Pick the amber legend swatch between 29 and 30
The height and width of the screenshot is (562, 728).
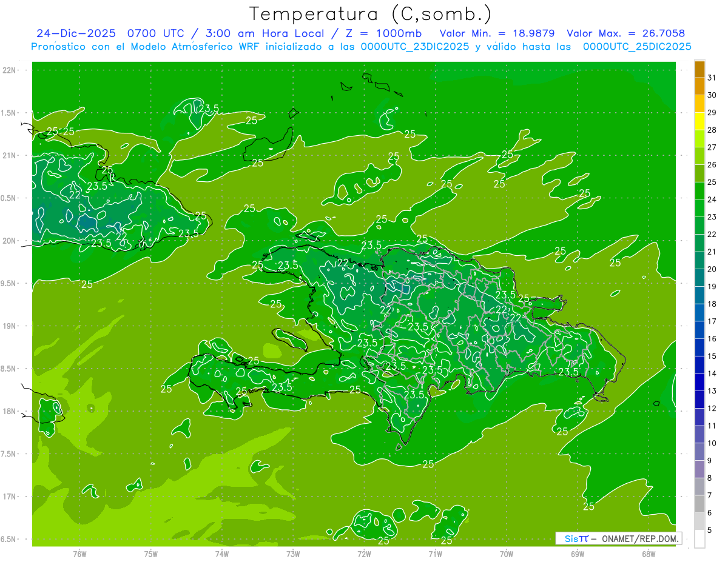click(699, 104)
